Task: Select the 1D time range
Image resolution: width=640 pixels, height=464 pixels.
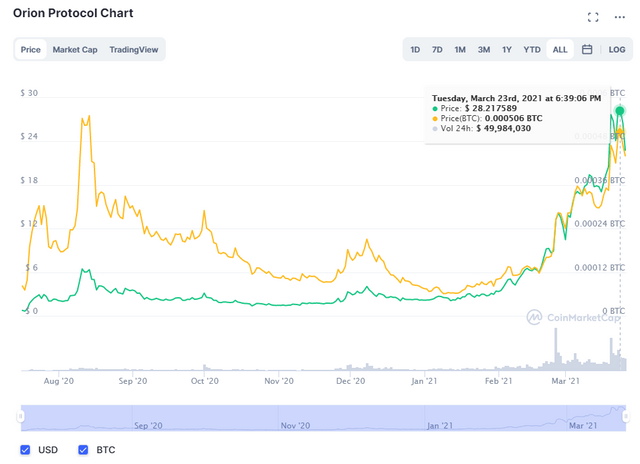Action: point(415,49)
